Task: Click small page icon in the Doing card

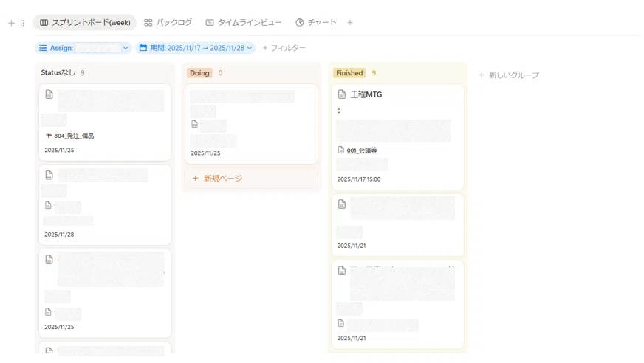Action: pos(195,124)
